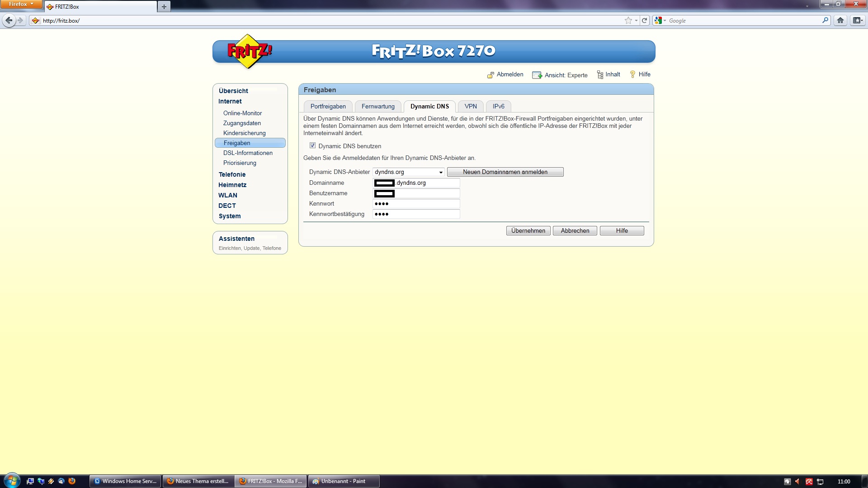Click the Benutzername input field
The width and height of the screenshot is (868, 488).
pyautogui.click(x=416, y=193)
